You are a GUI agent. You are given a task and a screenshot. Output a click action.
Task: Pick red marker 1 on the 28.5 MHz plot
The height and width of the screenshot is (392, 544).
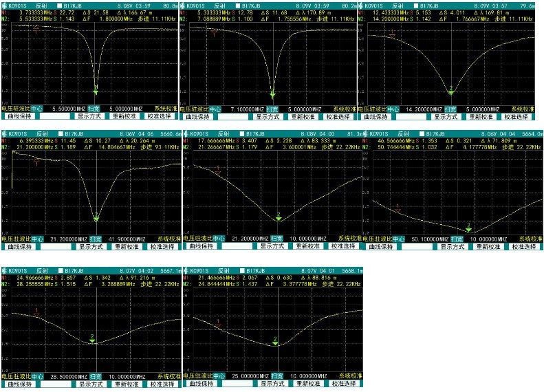[36, 312]
